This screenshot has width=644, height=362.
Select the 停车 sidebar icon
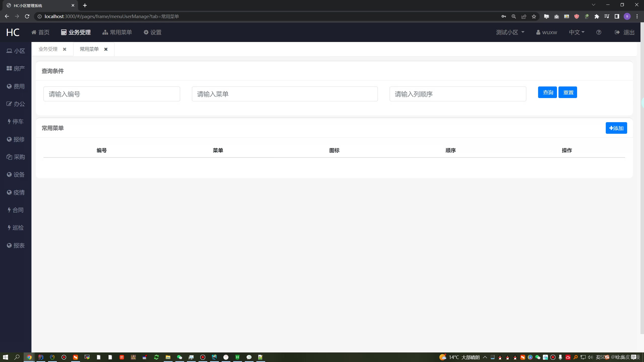point(16,121)
